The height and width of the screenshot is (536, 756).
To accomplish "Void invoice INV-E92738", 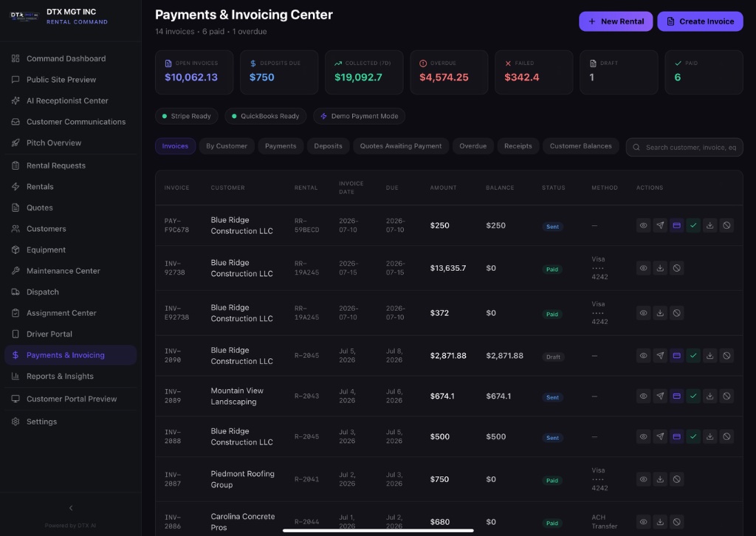I will point(676,313).
